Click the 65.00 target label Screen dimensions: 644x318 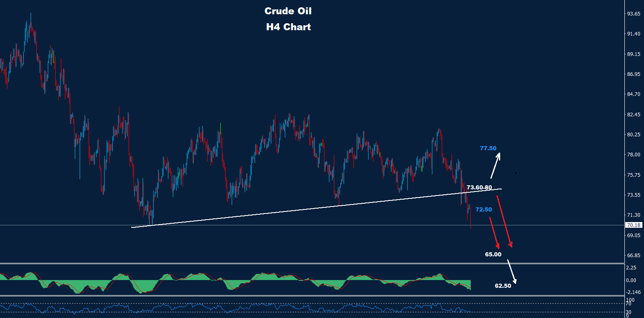pos(493,254)
